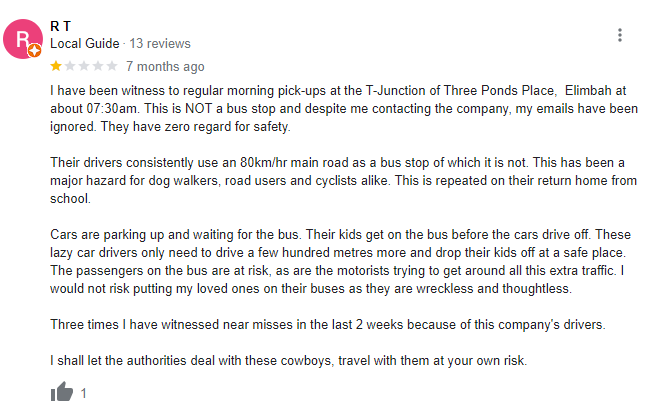Click sentence 'I shall let the authorities'
Screen dimensions: 662x414
[x=288, y=360]
